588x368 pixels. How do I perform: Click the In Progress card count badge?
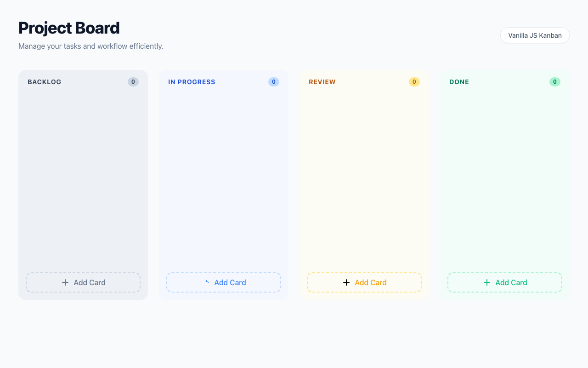274,82
